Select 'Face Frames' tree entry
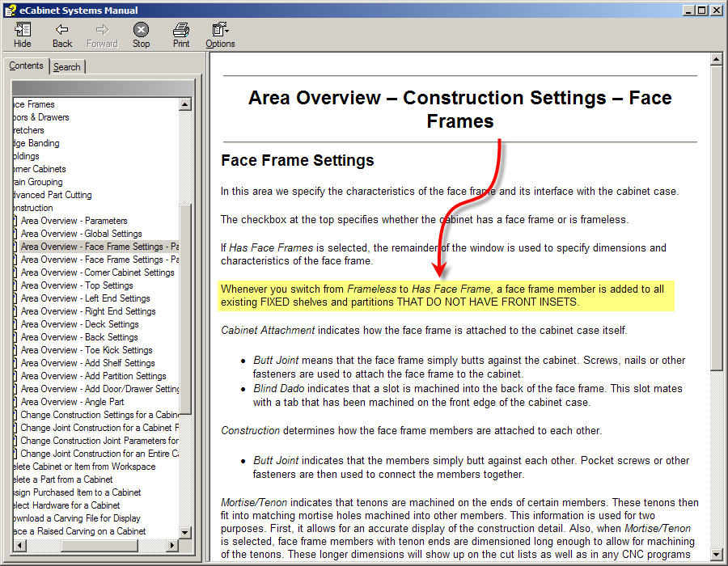This screenshot has width=728, height=566. tap(34, 104)
